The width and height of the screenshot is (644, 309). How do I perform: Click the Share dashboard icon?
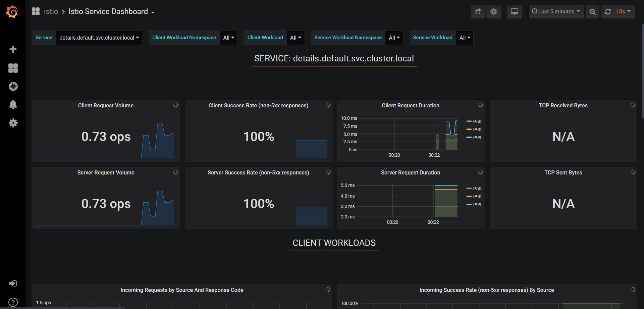coord(478,12)
